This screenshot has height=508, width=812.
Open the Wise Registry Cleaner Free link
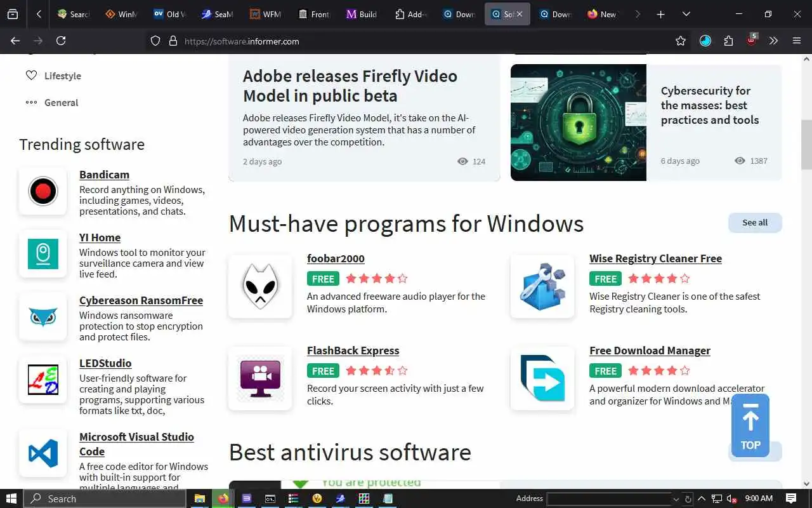click(655, 258)
